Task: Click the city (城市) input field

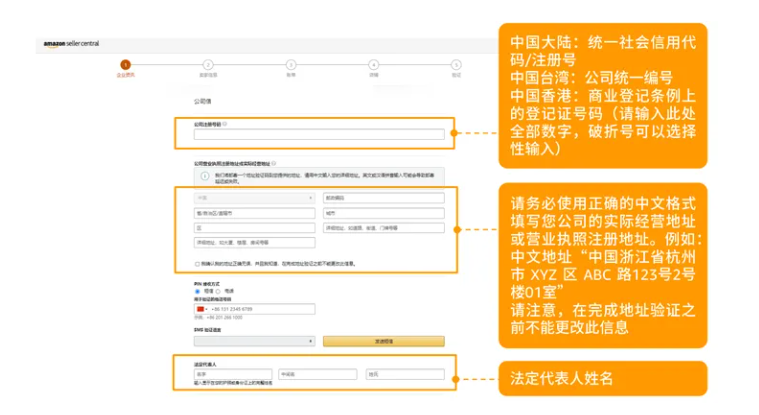Action: [x=383, y=213]
